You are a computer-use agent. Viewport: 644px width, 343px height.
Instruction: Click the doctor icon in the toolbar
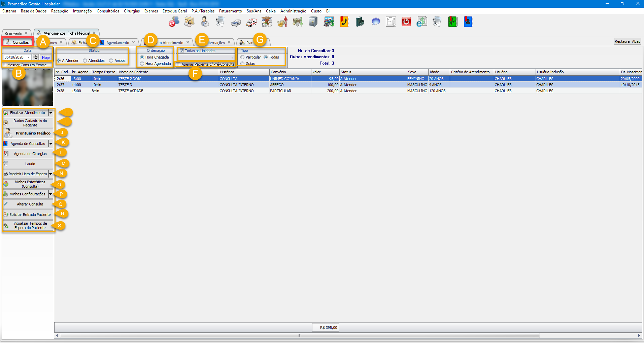(204, 22)
